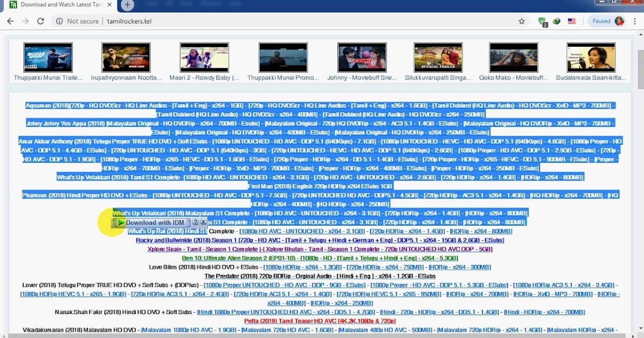Open Love Bites HDRip x264 300MB link

460,267
